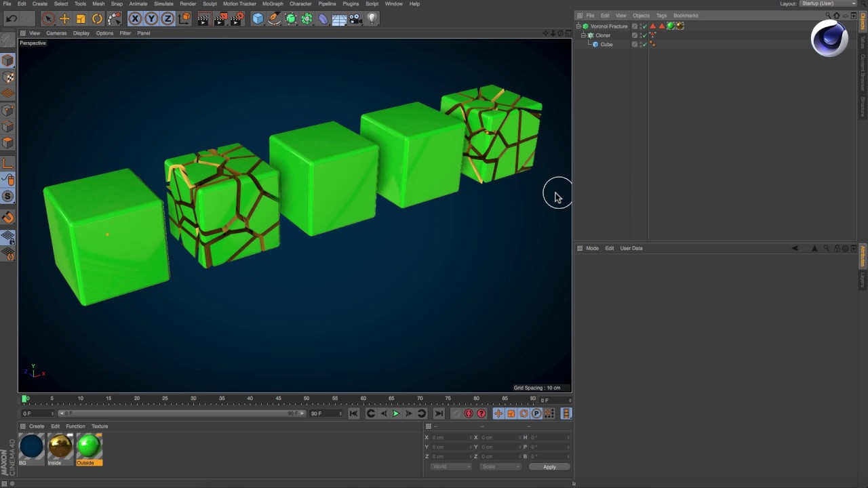The image size is (868, 488).
Task: Toggle Voronoi Fracture visibility dots
Action: coord(640,26)
